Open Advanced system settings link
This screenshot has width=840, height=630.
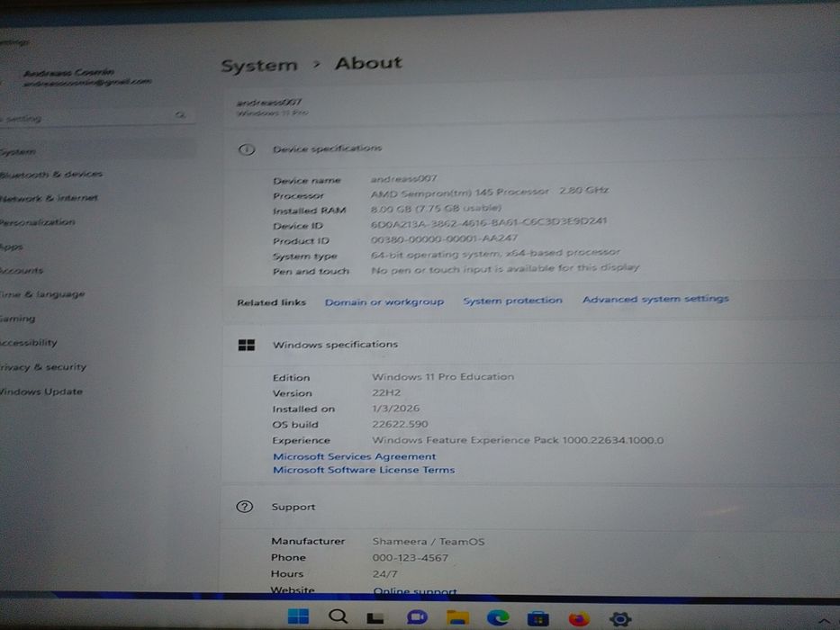655,299
